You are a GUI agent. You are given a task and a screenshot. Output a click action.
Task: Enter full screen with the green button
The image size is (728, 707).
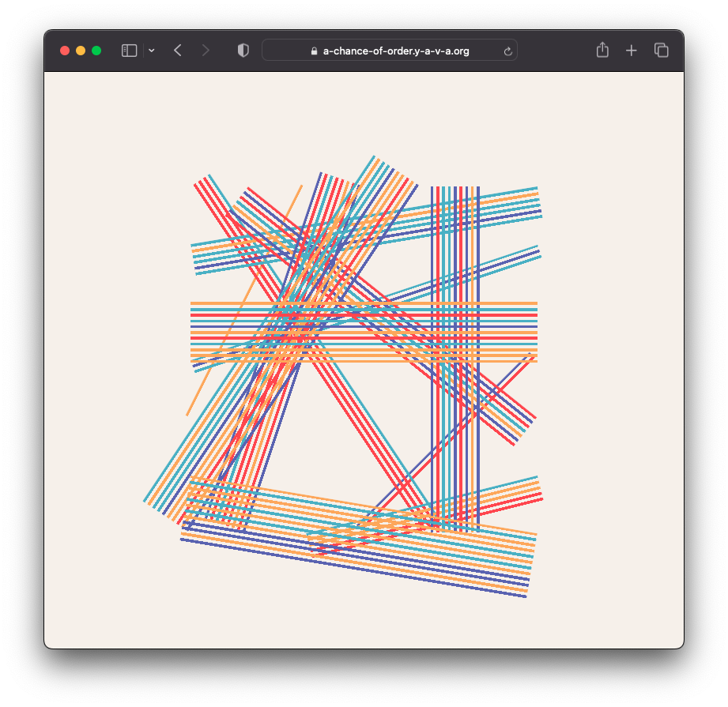[x=96, y=51]
